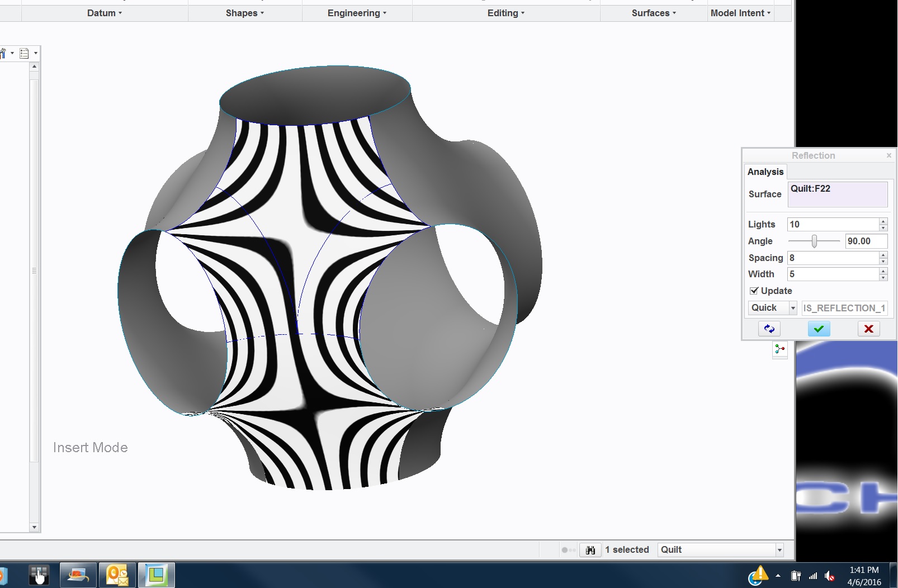The width and height of the screenshot is (898, 588).
Task: Increase Width with the up arrow
Action: pyautogui.click(x=883, y=271)
